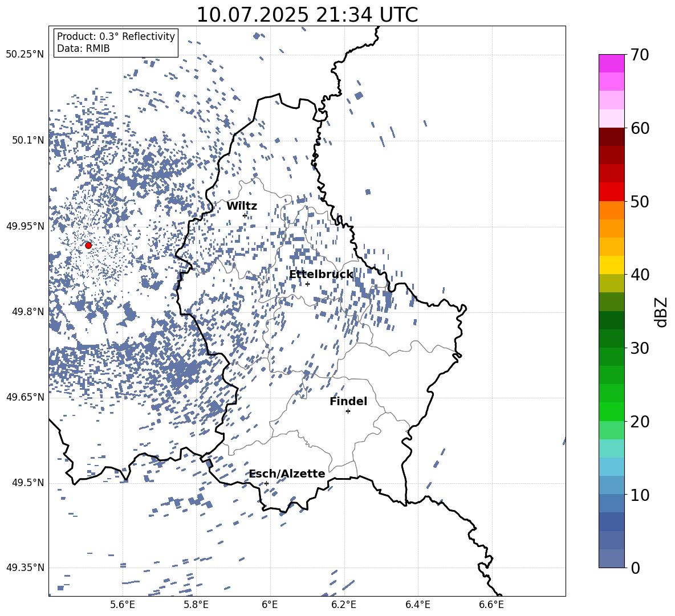This screenshot has width=675, height=616.
Task: Click the Esch/Alzette station cross marker
Action: pos(266,483)
